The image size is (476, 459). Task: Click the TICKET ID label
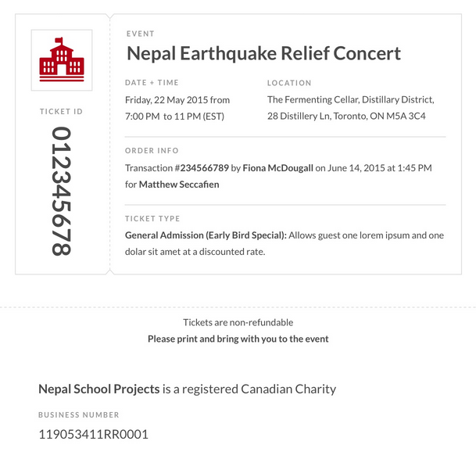(61, 112)
